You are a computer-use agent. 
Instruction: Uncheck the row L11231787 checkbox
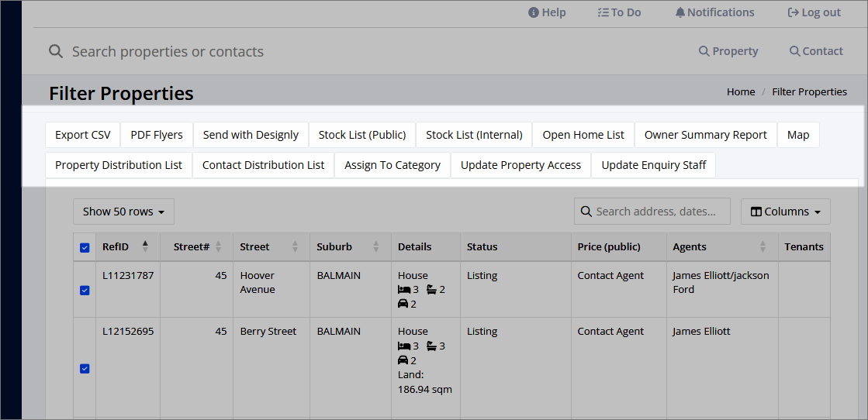click(85, 290)
